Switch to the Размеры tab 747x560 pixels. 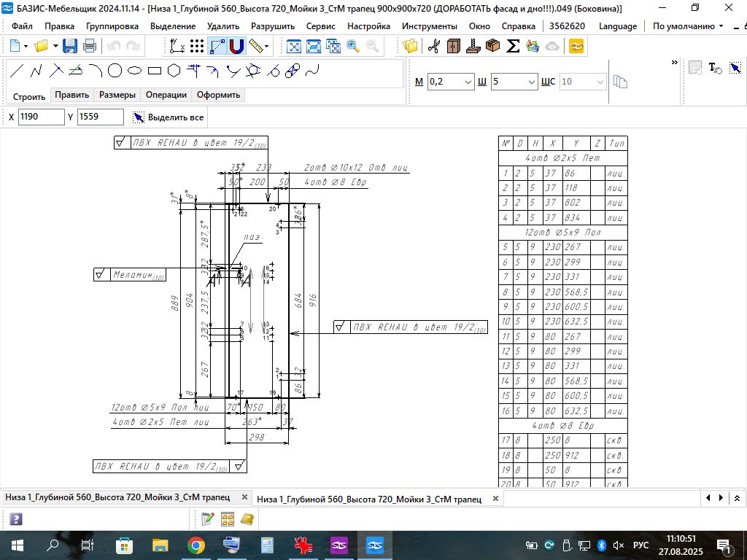pos(117,95)
